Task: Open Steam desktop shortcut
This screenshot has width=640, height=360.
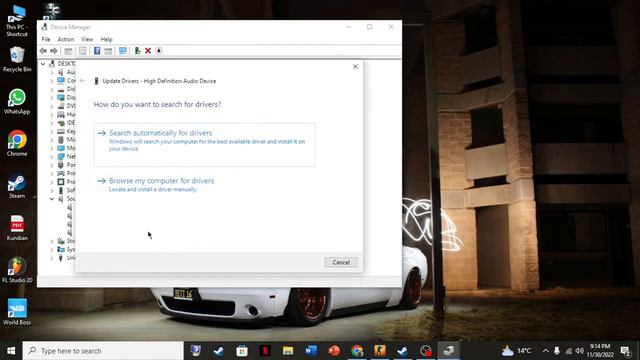Action: tap(17, 186)
